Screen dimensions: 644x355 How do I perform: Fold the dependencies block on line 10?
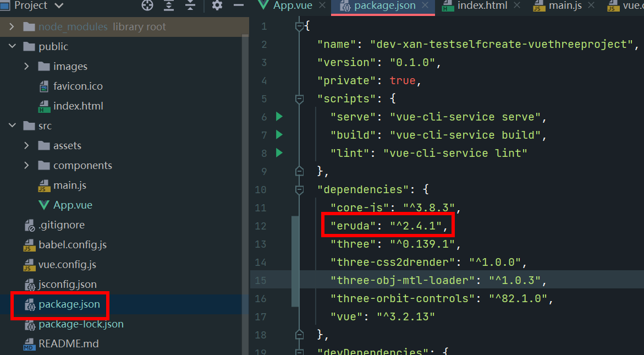[x=299, y=189]
